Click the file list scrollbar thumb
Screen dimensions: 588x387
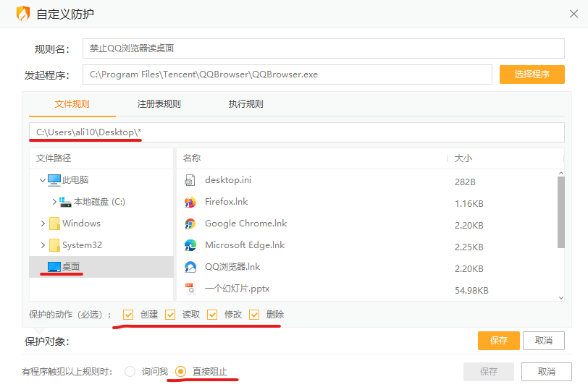tap(561, 213)
